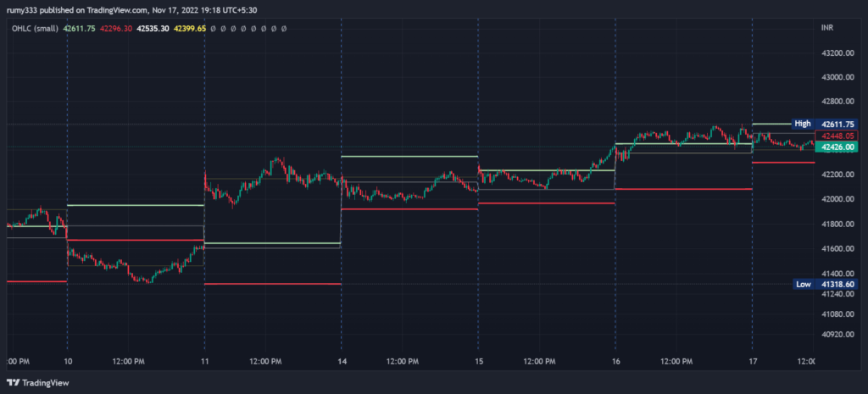Click the INR currency label on price axis

click(827, 28)
